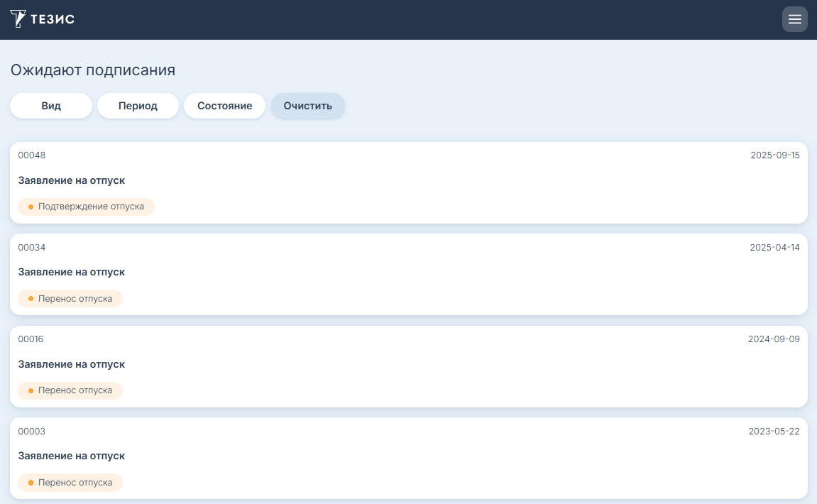This screenshot has height=504, width=817.
Task: Click the ТЕЗИС logo
Action: coord(43,19)
